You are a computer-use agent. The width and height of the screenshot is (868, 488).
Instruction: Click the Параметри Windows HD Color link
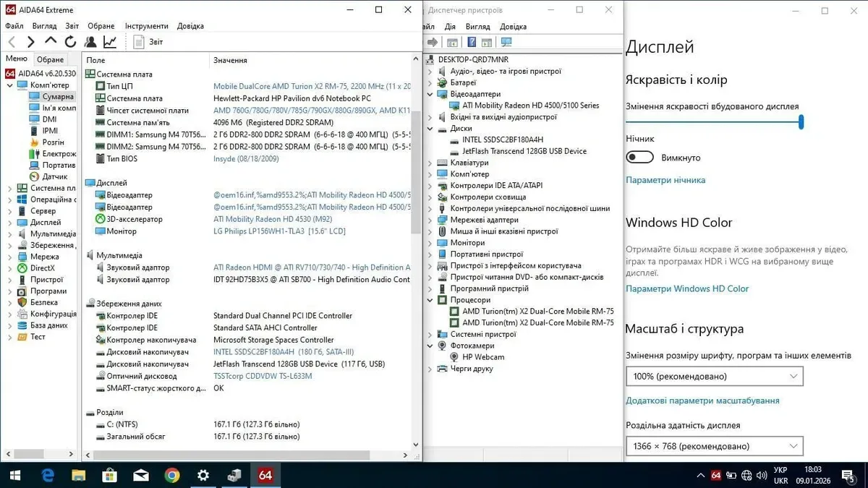pos(686,288)
